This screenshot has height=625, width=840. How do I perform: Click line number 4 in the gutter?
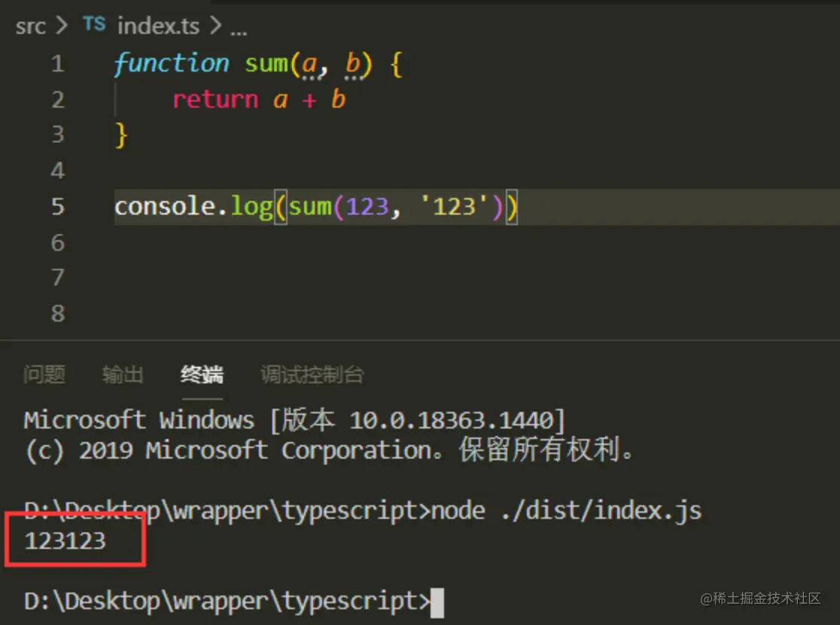click(x=58, y=171)
